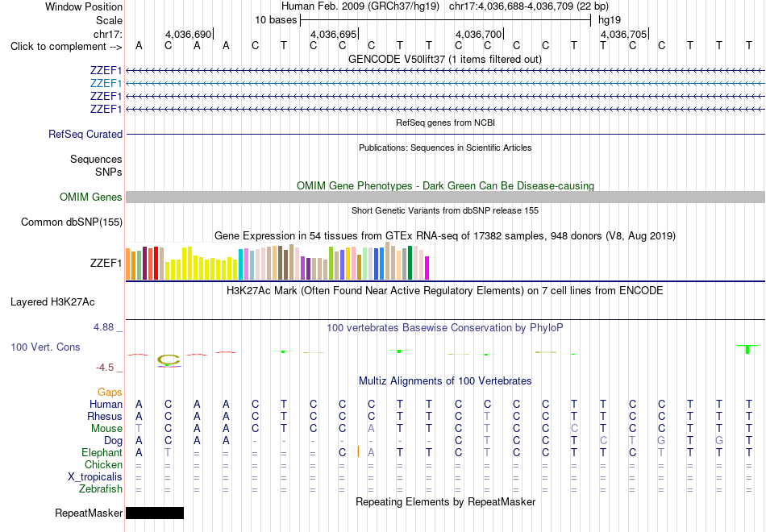Screen dimensions: 766x532
Task: Click the light-blue ZZEF1 transcript label
Action: point(106,84)
